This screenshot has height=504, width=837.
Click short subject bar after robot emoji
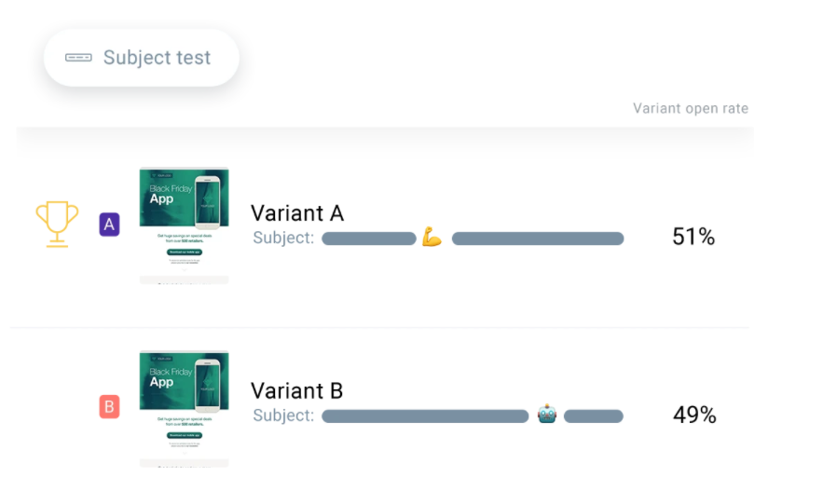pos(594,416)
